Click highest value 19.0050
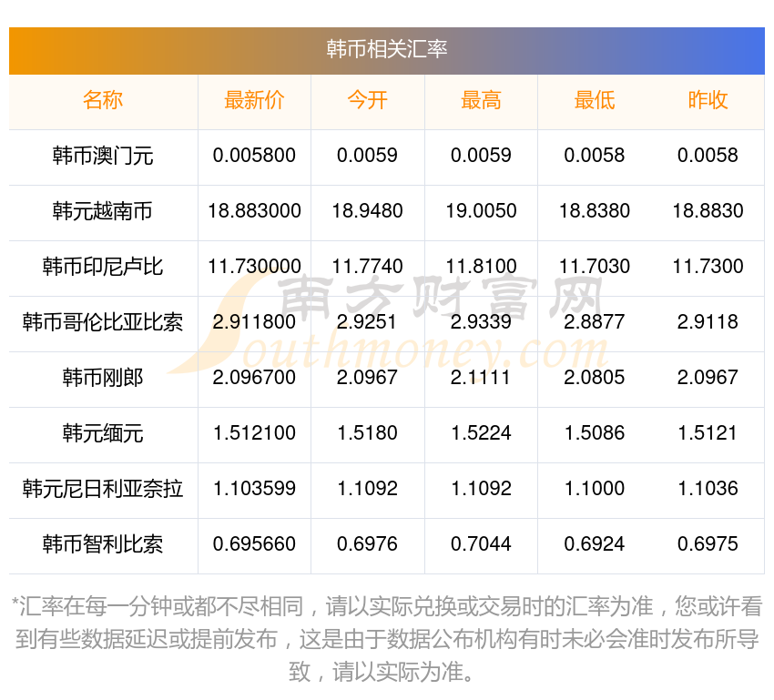The image size is (774, 700). coord(481,211)
